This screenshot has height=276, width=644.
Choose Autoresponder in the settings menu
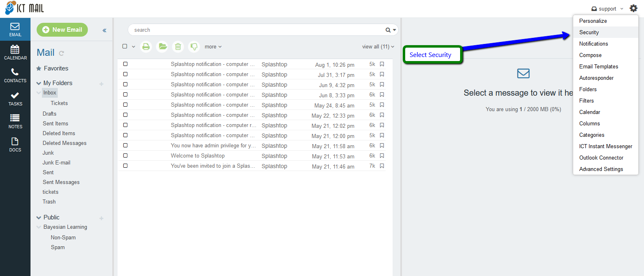(596, 78)
